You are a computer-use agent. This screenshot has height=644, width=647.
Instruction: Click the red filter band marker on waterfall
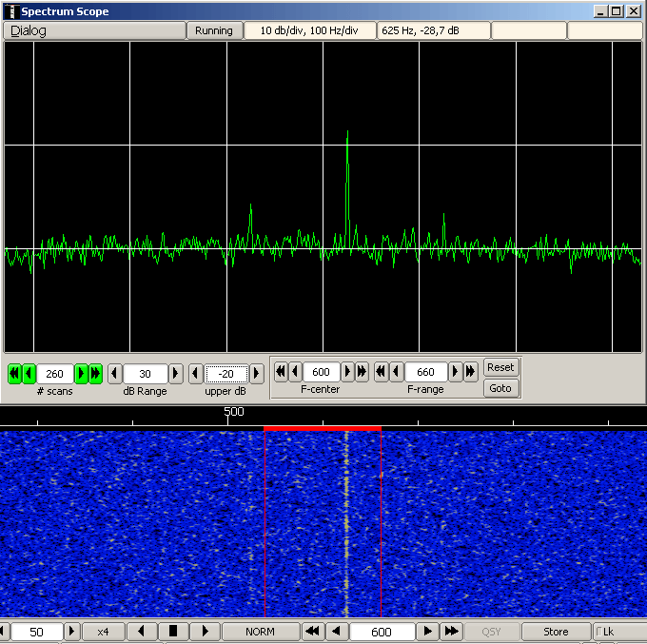[323, 429]
